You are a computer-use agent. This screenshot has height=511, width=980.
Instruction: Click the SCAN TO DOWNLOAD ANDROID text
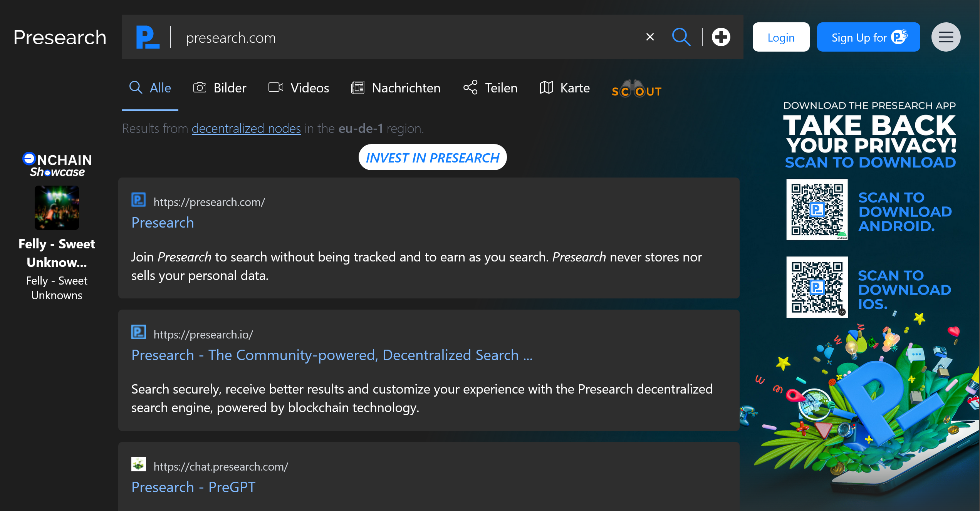pos(905,211)
